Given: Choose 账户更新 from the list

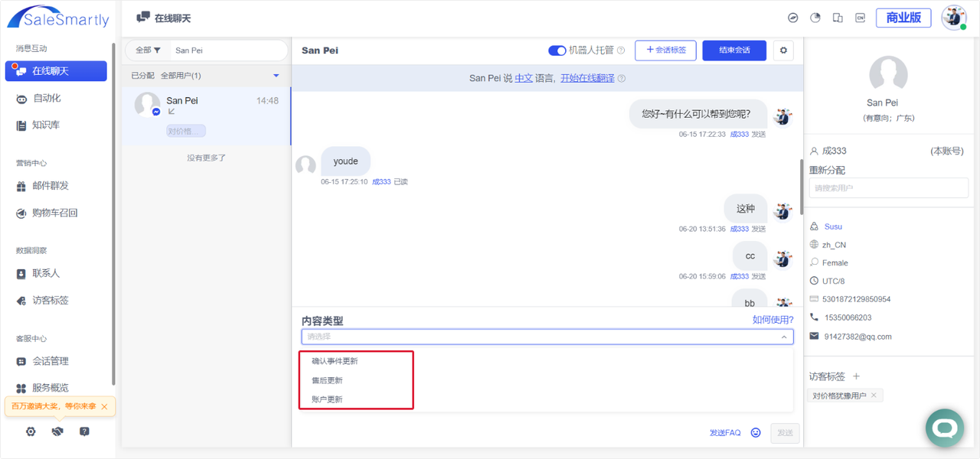Looking at the screenshot, I should click(327, 399).
